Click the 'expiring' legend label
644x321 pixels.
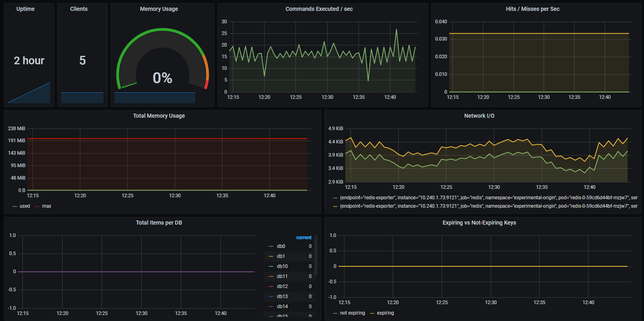coord(385,313)
